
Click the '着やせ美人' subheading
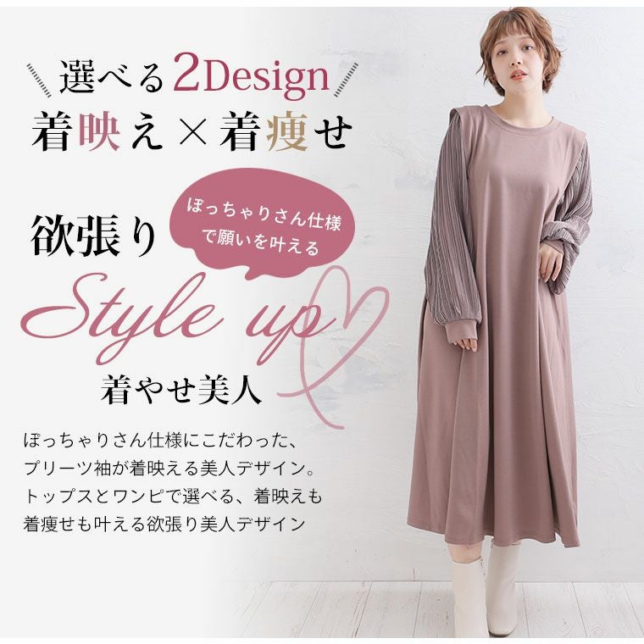tap(180, 389)
